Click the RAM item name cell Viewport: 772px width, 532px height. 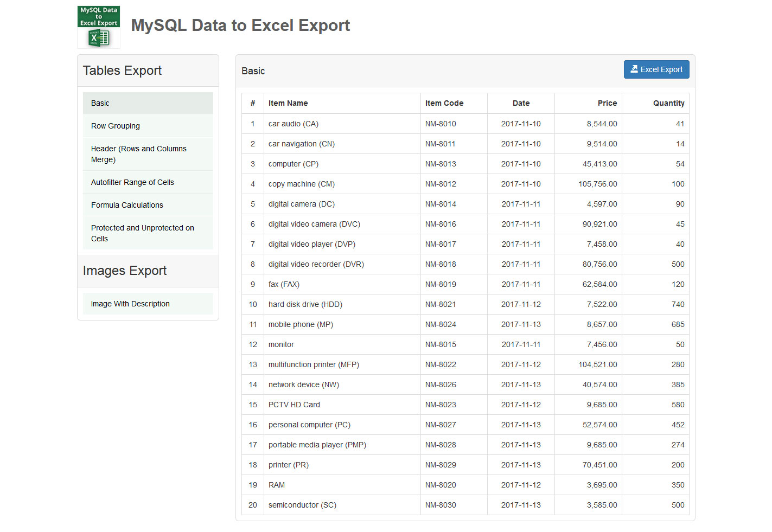277,485
